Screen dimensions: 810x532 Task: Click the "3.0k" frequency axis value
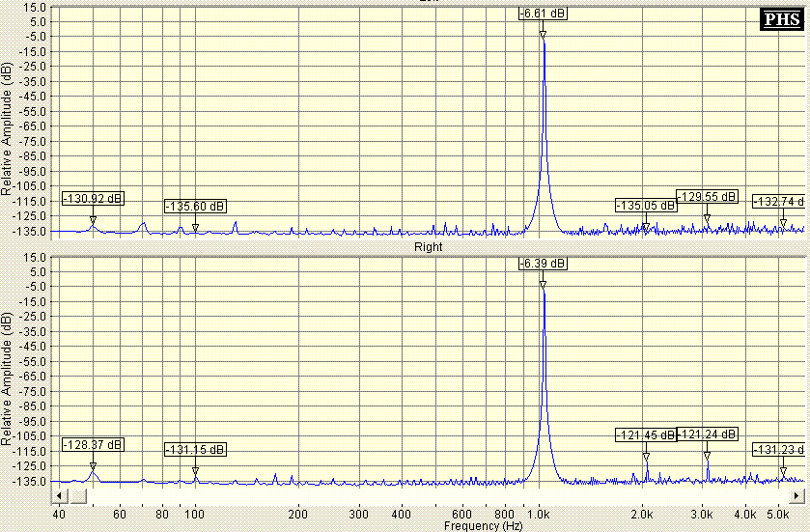click(x=703, y=515)
